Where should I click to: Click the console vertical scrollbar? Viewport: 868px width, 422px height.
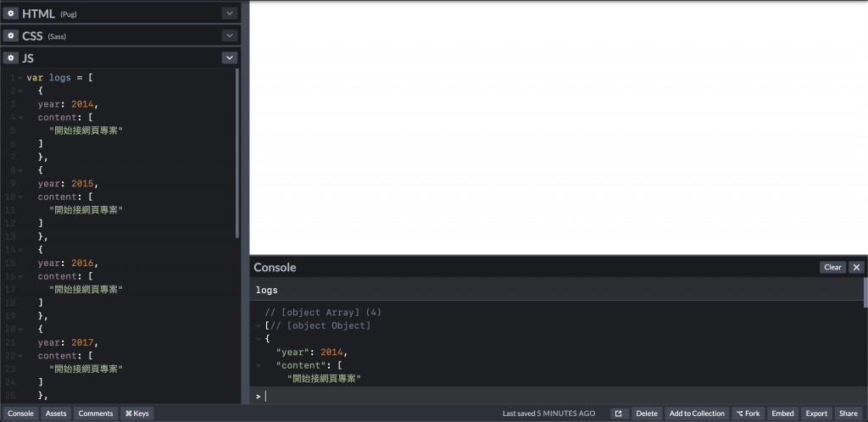(865, 292)
